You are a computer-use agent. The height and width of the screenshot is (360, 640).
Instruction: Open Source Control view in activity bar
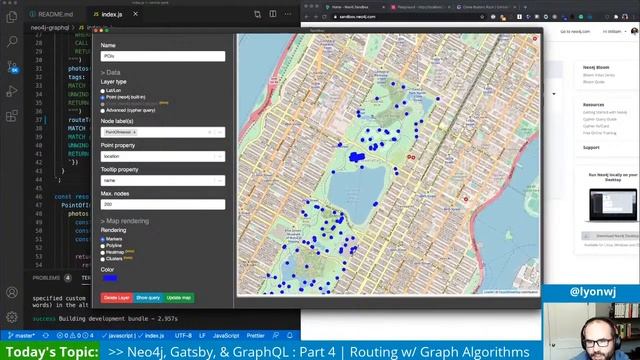tap(12, 66)
